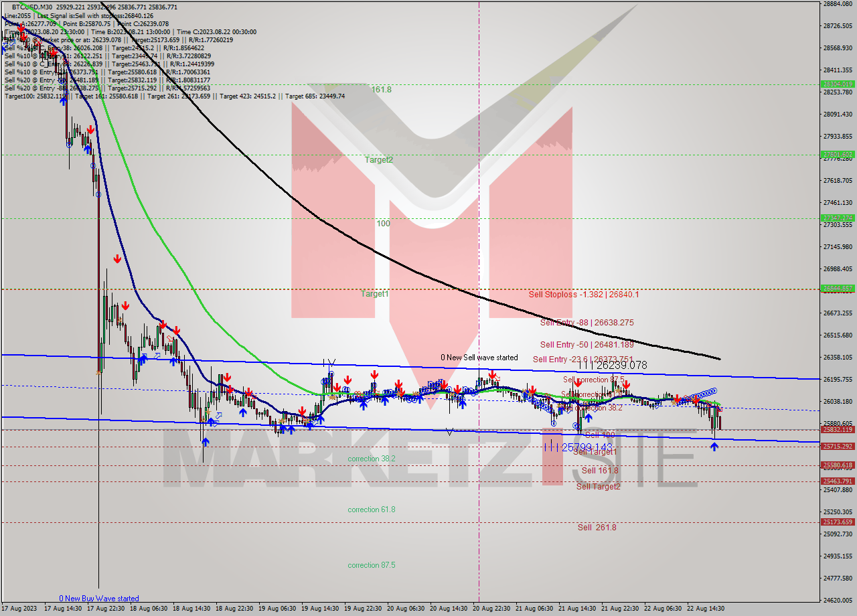Viewport: 857px width, 616px height.
Task: Click the 'Time B:2023.08.21 13:00:00' text
Action: click(x=130, y=31)
